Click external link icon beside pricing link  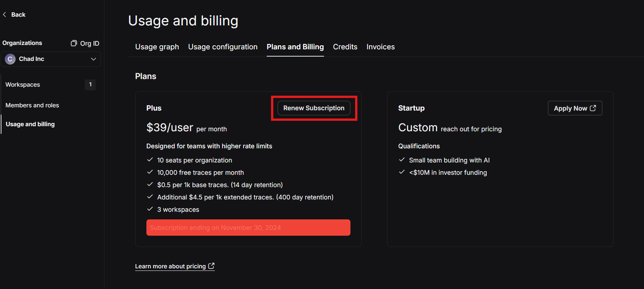click(211, 266)
